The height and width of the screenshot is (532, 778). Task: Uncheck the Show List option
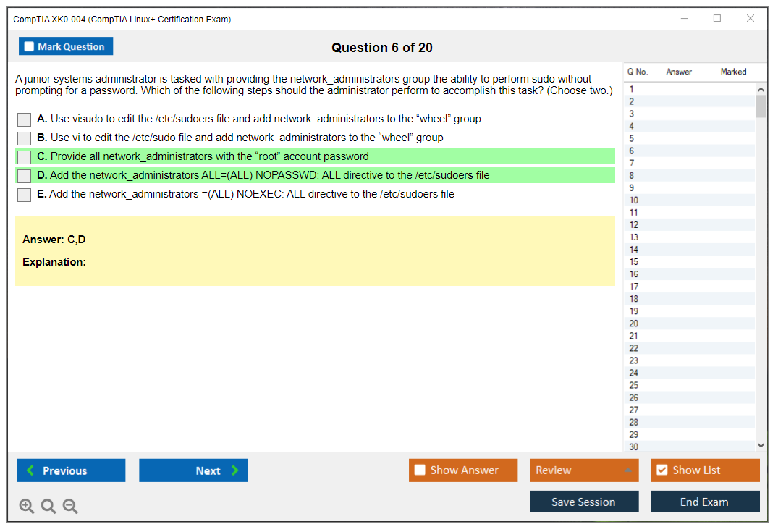[x=661, y=470]
